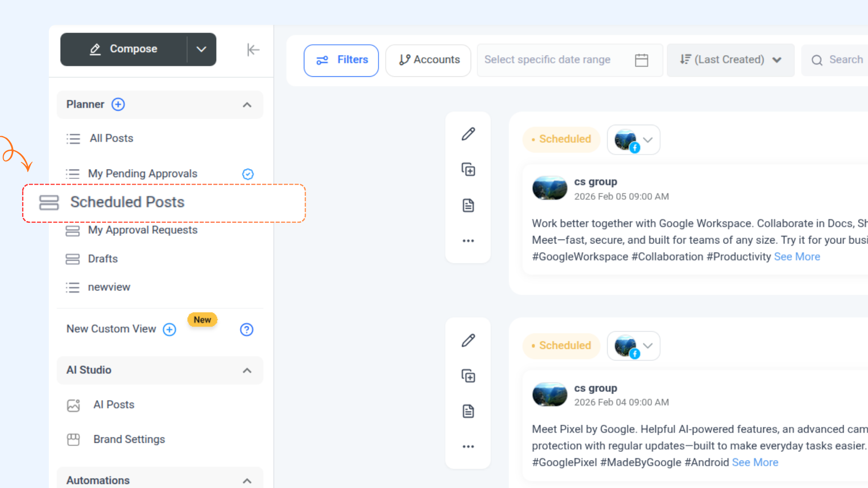Open the calendar date picker icon
Screen dimensions: 868x488
coord(641,60)
